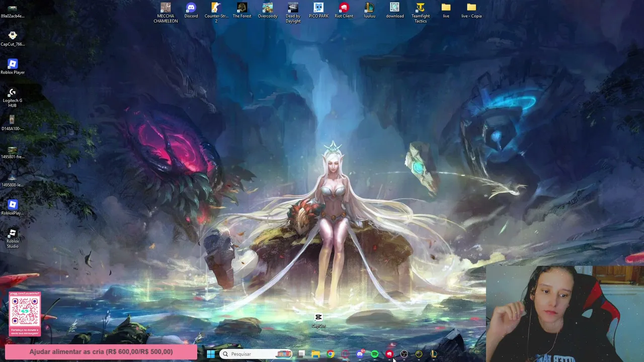Select the Roblox Studio desktop shortcut
644x362 pixels.
click(13, 238)
